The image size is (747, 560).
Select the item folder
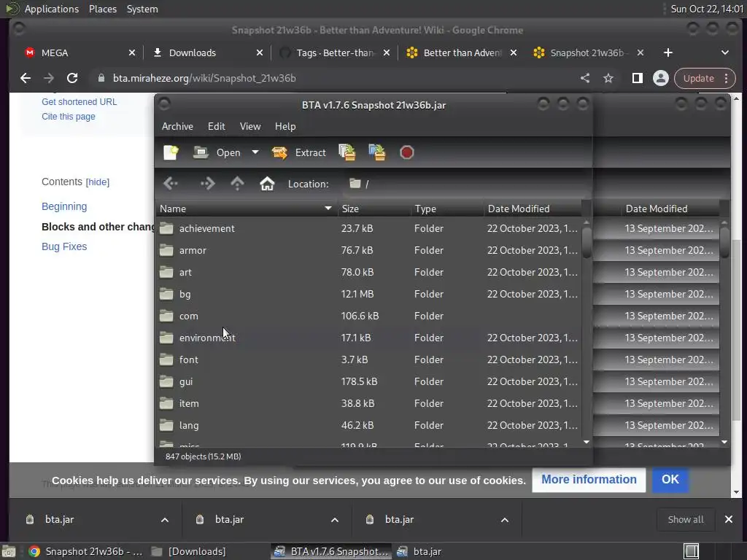[x=368, y=404]
